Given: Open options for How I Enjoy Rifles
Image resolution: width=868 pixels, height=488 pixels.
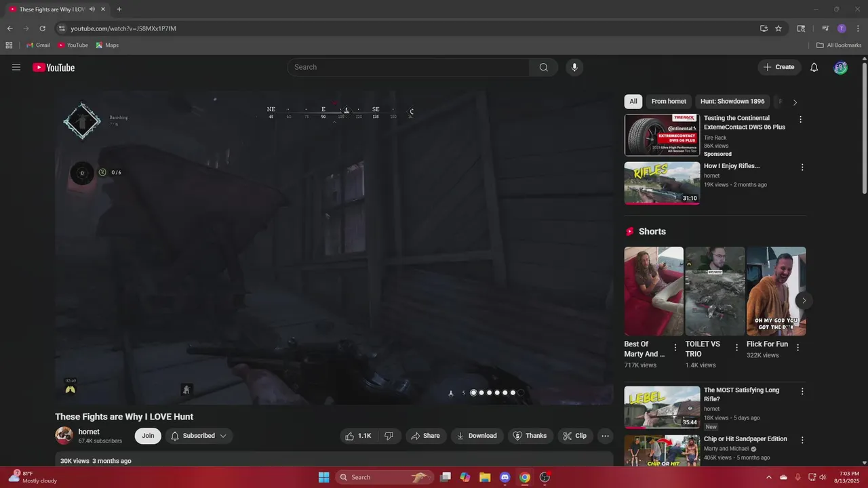Looking at the screenshot, I should (802, 167).
